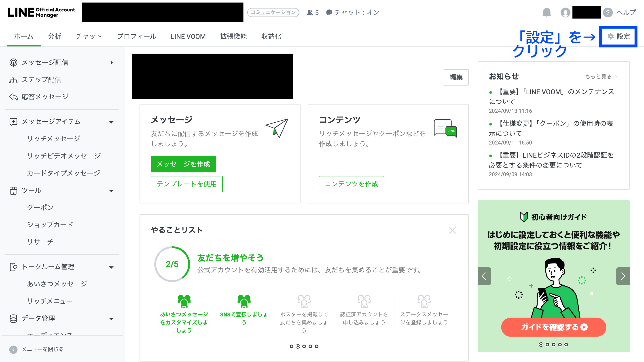Switch to the 分析 tab
The width and height of the screenshot is (644, 362).
[x=55, y=36]
